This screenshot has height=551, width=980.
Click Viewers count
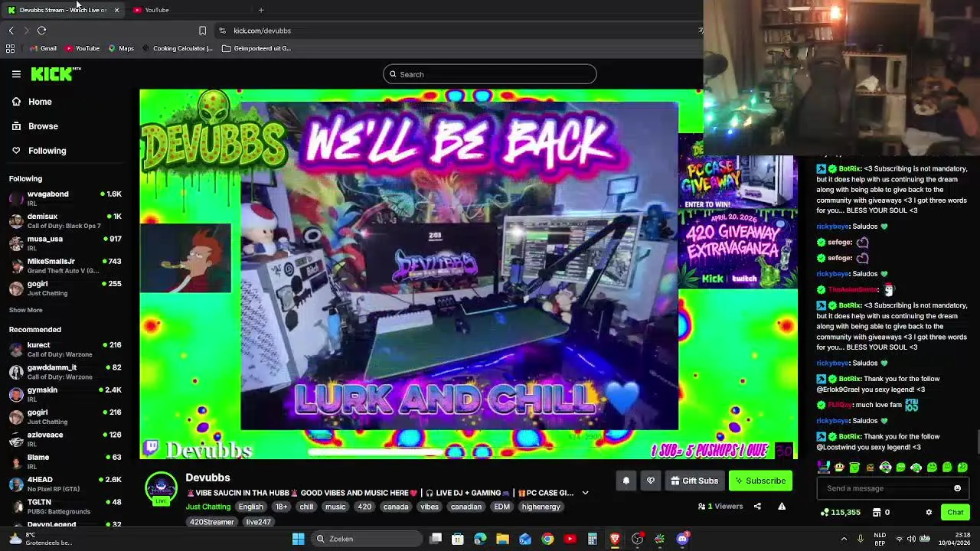(720, 506)
